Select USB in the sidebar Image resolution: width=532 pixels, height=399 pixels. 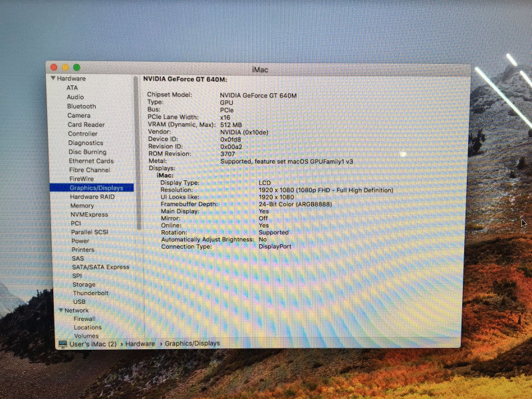79,302
